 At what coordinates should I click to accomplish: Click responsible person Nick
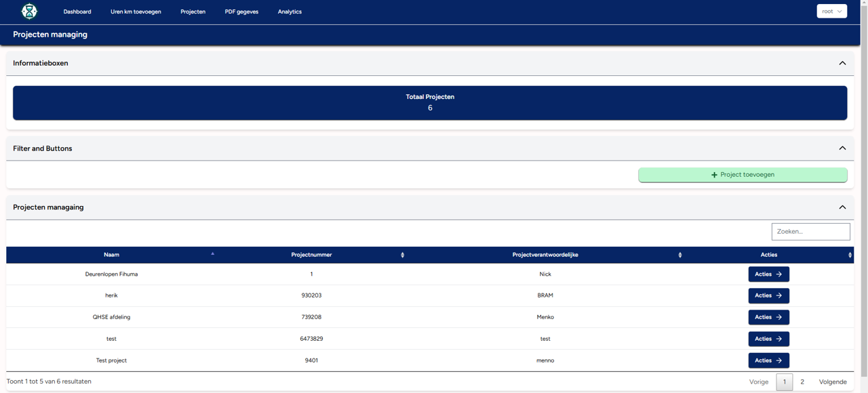(545, 274)
